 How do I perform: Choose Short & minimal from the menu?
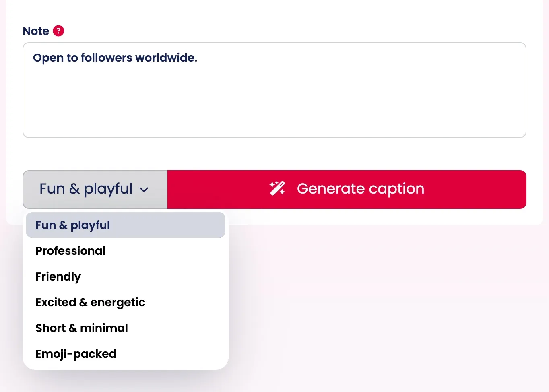pyautogui.click(x=126, y=328)
